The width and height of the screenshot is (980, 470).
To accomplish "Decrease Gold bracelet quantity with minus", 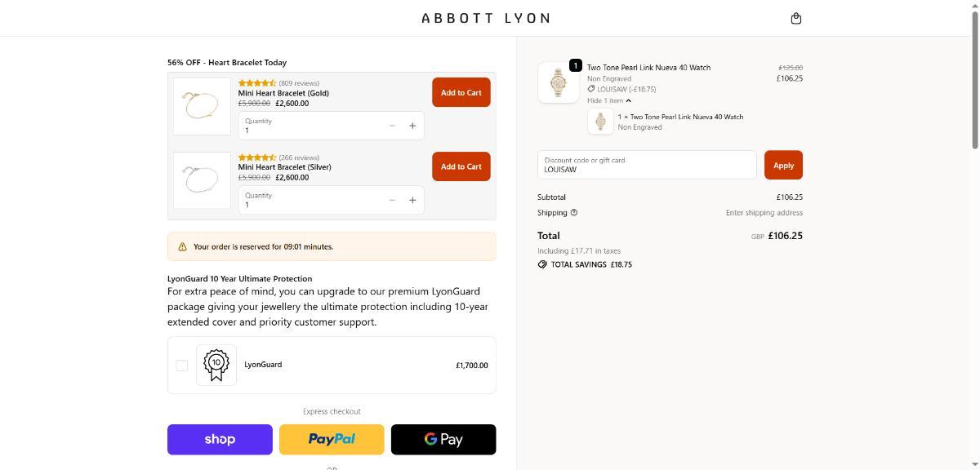I will pos(392,126).
